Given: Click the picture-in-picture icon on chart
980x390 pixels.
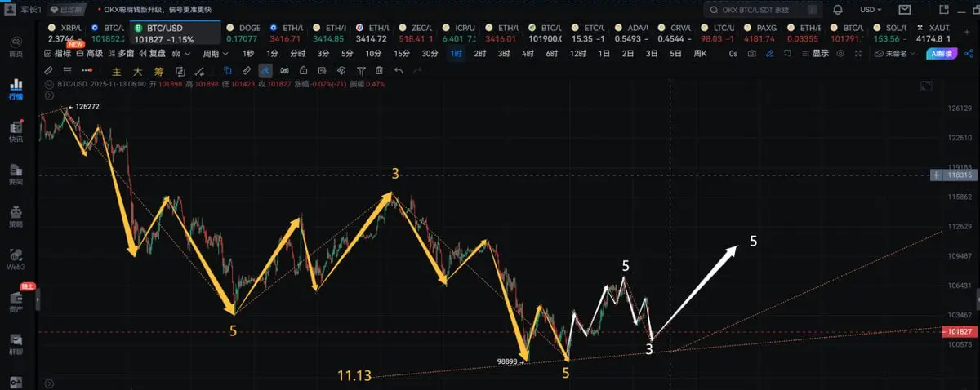Looking at the screenshot, I should pos(925,86).
